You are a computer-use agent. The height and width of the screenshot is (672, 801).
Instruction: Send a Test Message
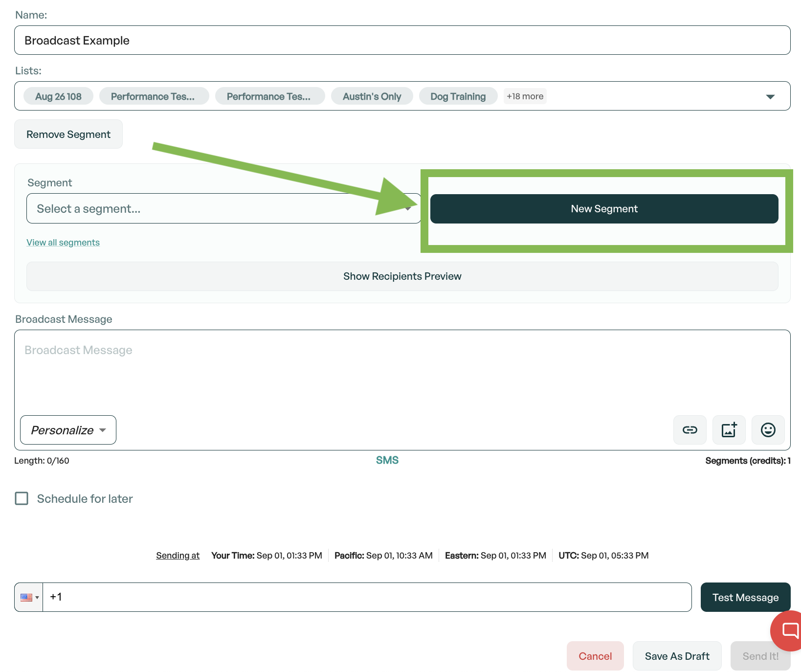click(x=745, y=597)
